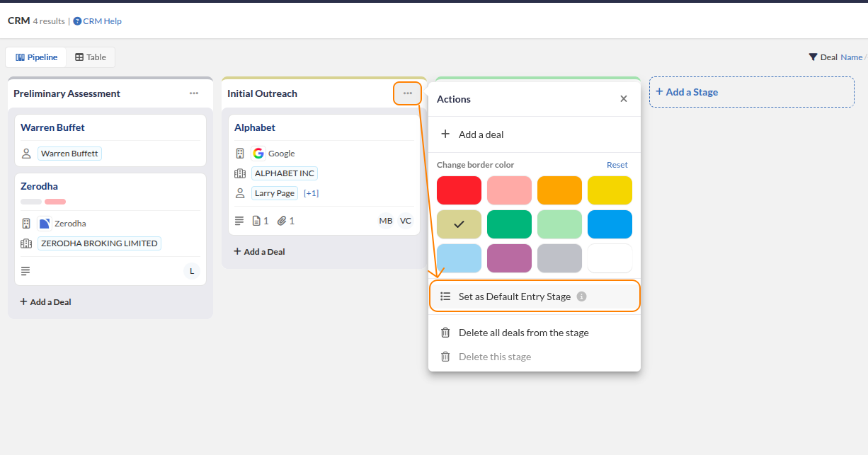Open the attachment paperclip icon on Alphabet
The width and height of the screenshot is (868, 455).
tap(281, 221)
